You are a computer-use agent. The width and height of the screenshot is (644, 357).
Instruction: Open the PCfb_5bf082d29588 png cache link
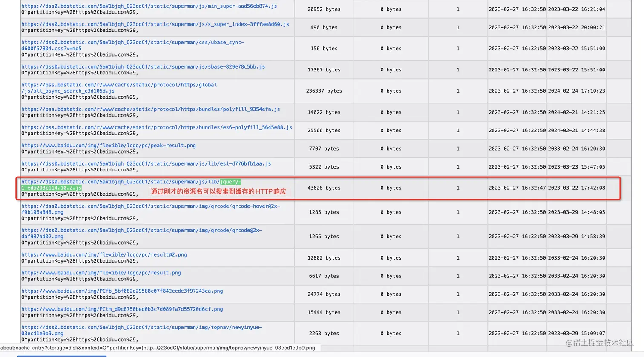(x=122, y=291)
